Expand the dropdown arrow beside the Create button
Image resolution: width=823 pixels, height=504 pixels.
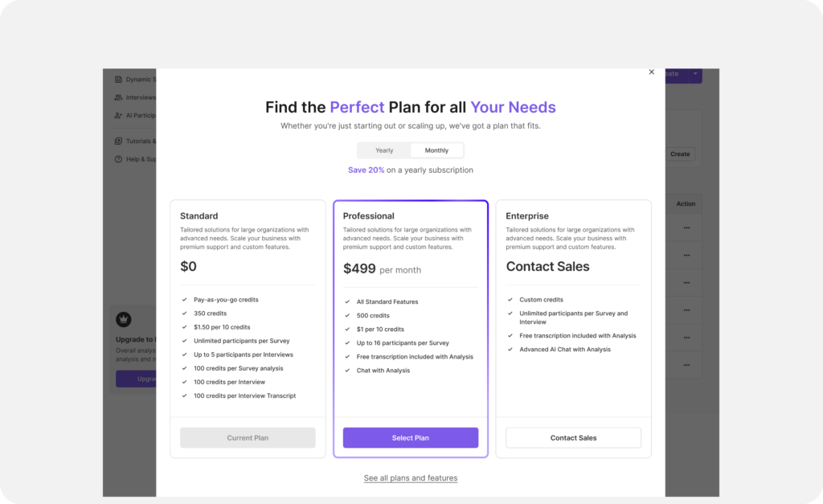(x=695, y=74)
